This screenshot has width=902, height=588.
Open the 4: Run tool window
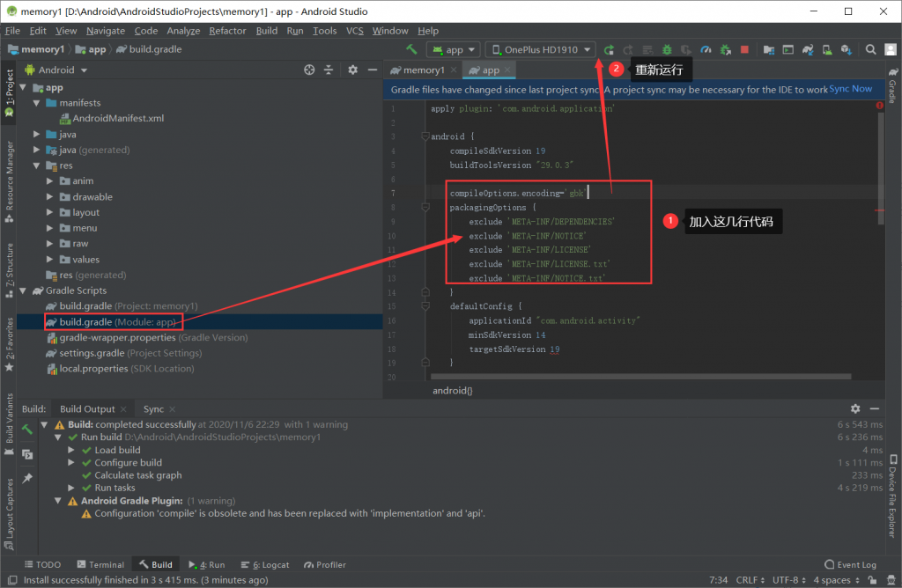(206, 565)
